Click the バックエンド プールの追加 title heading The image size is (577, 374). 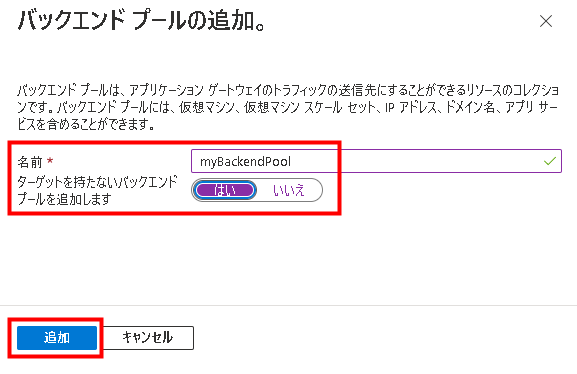point(141,21)
